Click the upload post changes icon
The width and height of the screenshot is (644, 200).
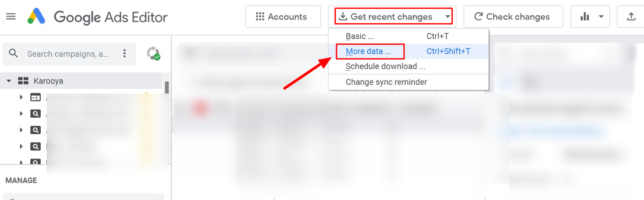[631, 17]
